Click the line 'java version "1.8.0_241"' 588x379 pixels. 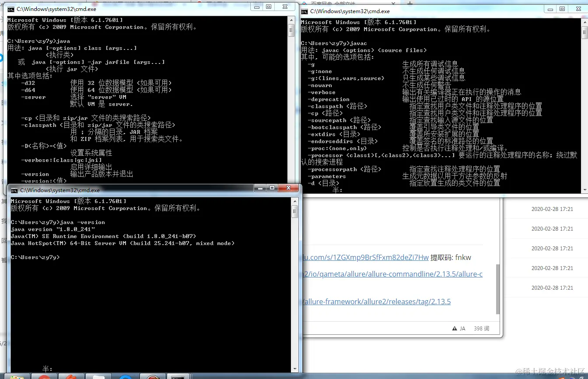click(x=53, y=229)
